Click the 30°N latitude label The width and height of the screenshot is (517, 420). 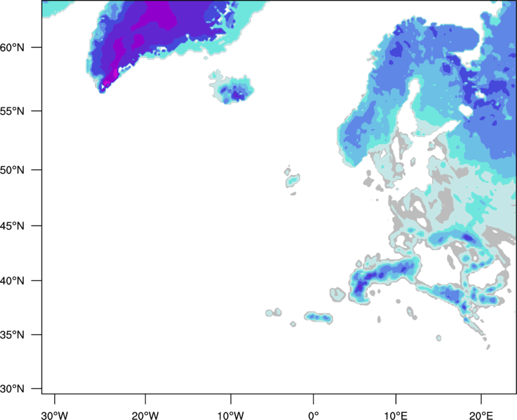12,389
